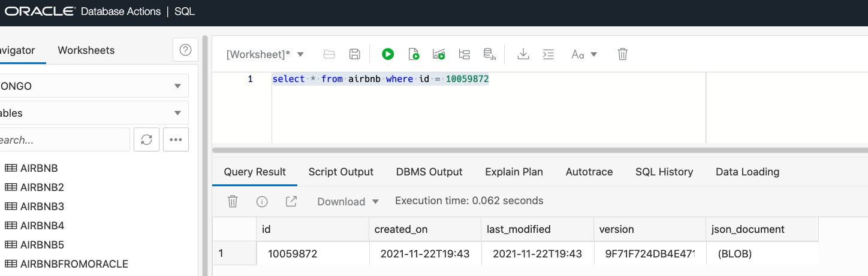Open the worksheet file folder icon
Viewport: 868px width, 276px height.
click(328, 54)
